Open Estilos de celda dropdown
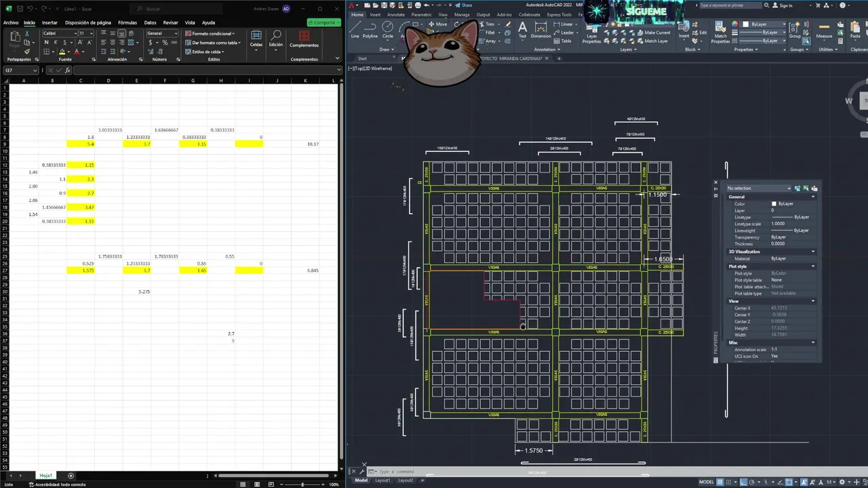868x488 pixels. tap(205, 52)
